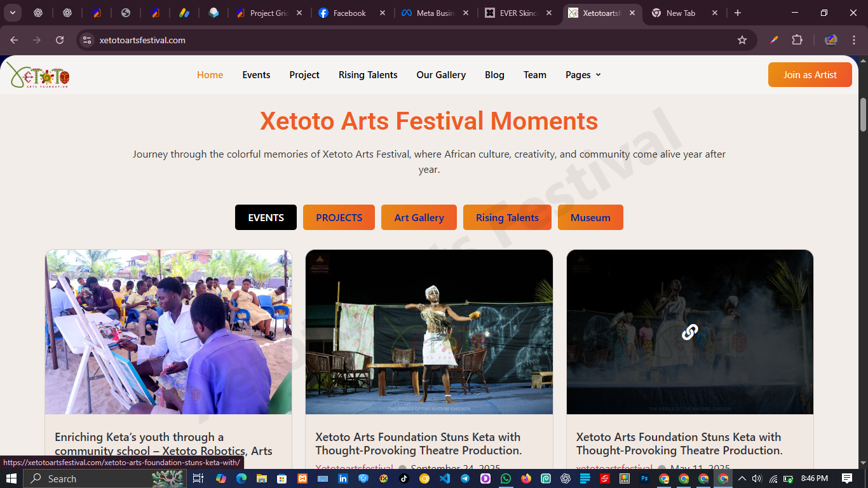Click the link icon on the theatre card
This screenshot has height=488, width=868.
689,332
